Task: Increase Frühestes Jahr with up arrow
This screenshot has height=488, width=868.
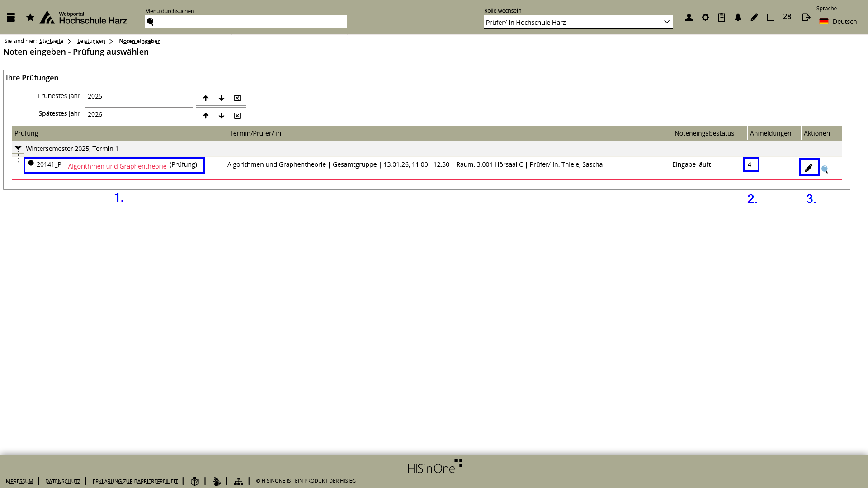Action: coord(206,98)
